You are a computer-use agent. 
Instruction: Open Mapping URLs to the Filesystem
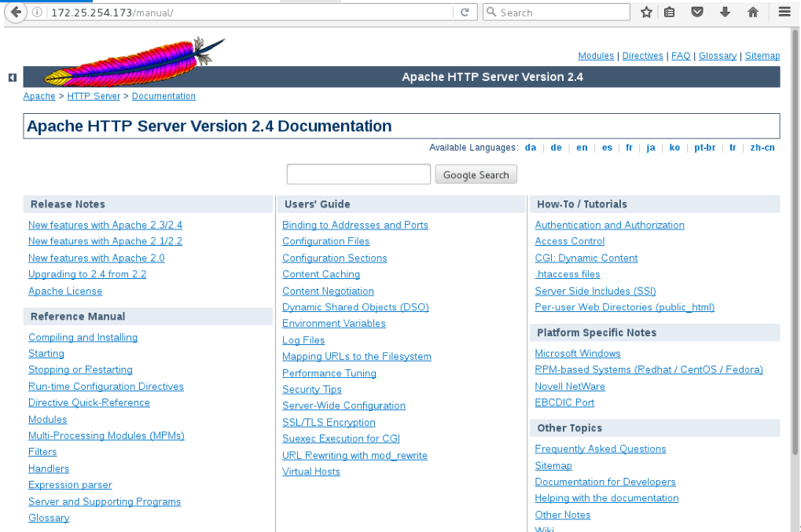[x=357, y=356]
